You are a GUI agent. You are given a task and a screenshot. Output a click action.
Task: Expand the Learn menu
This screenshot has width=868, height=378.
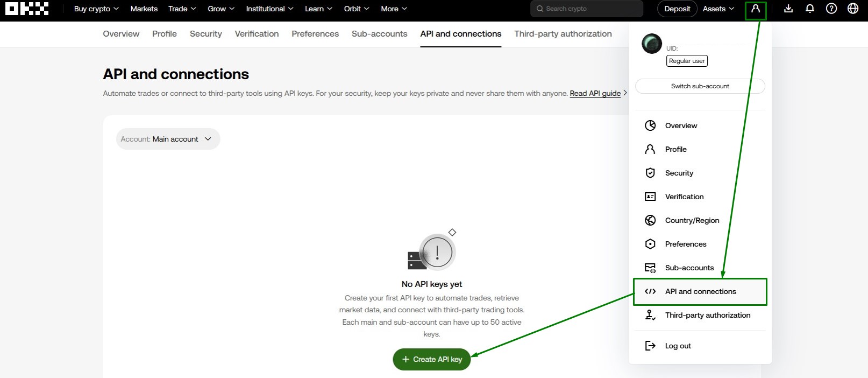coord(318,9)
